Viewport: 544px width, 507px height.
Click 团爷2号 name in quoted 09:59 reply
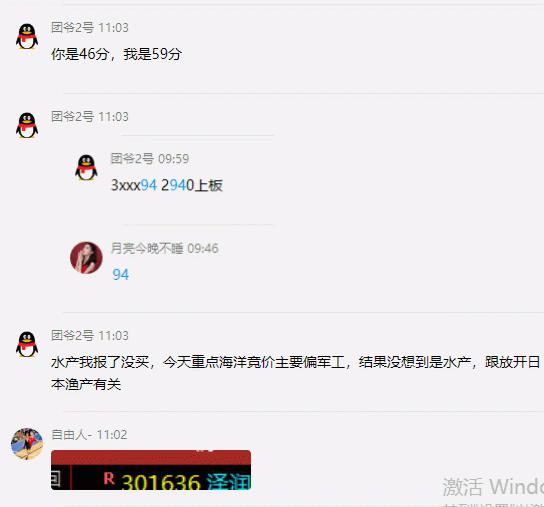[x=132, y=159]
